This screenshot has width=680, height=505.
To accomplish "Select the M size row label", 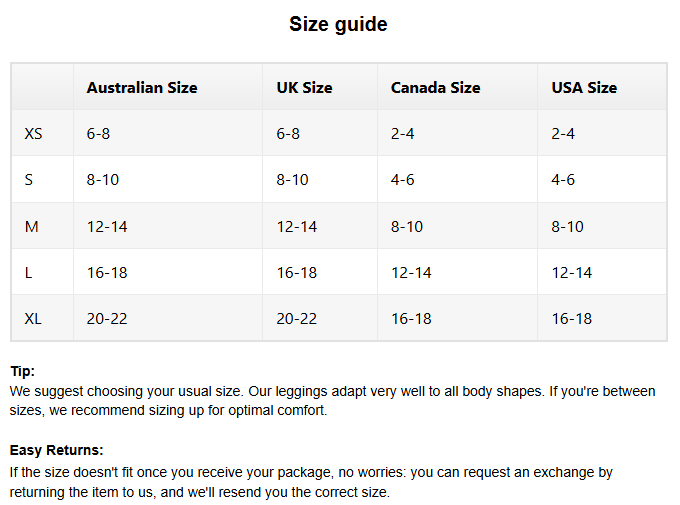I will (32, 227).
